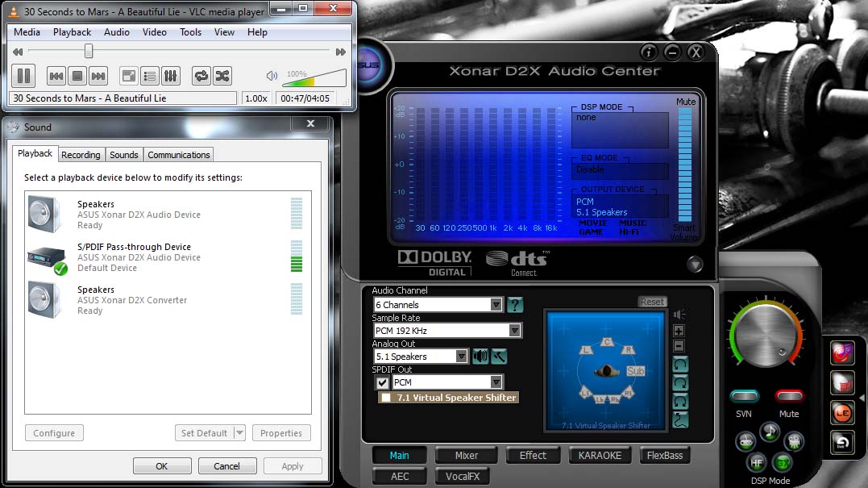Click the clockwise rotate speaker icon
Viewport: 868px width, 488px height.
[680, 383]
